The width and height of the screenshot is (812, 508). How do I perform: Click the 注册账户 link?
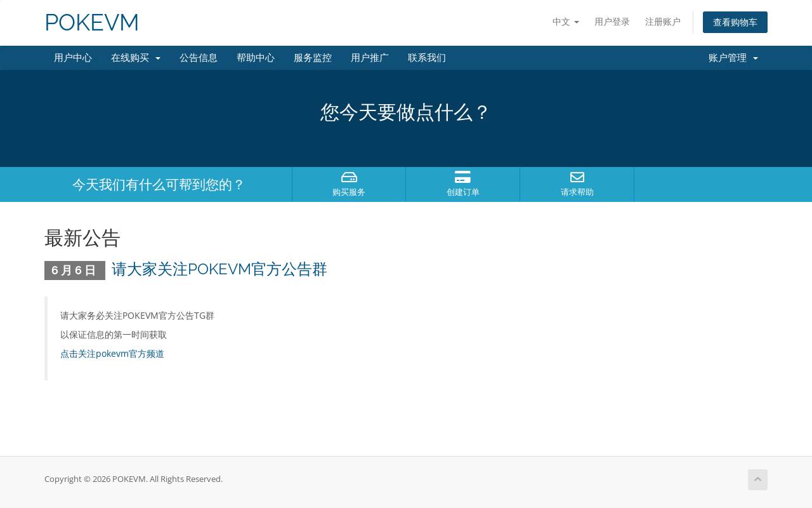coord(663,22)
